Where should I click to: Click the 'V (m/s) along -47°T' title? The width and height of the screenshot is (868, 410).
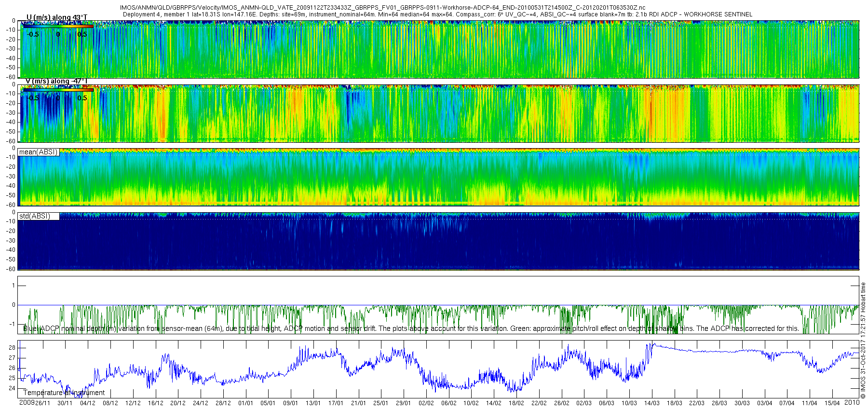(x=56, y=81)
